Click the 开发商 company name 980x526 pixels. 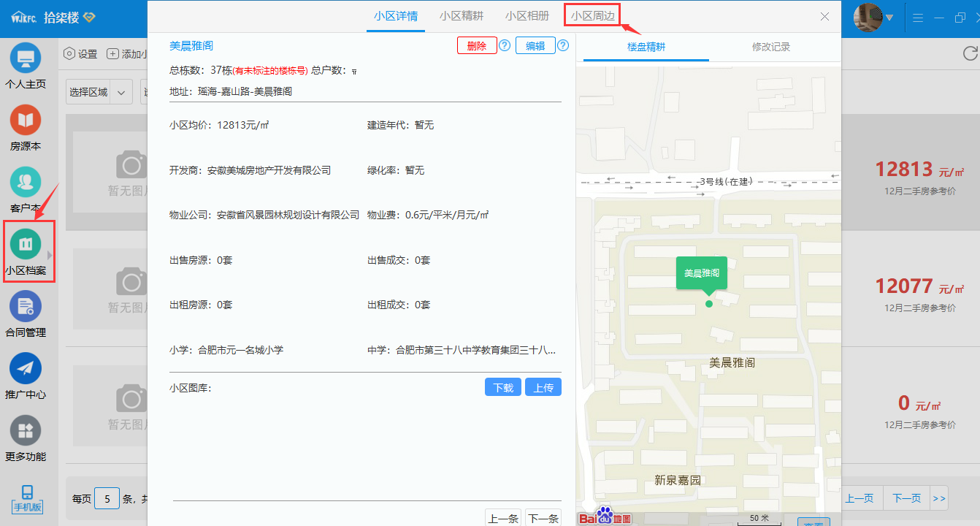pyautogui.click(x=269, y=170)
